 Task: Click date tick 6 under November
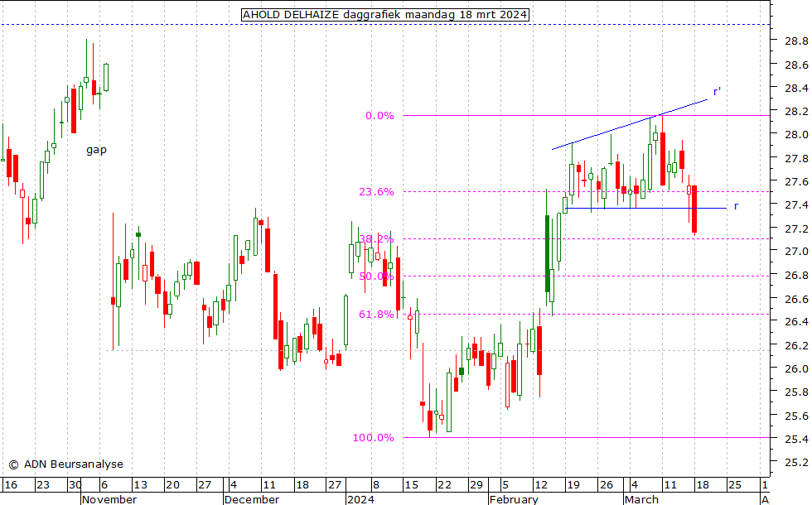(104, 485)
